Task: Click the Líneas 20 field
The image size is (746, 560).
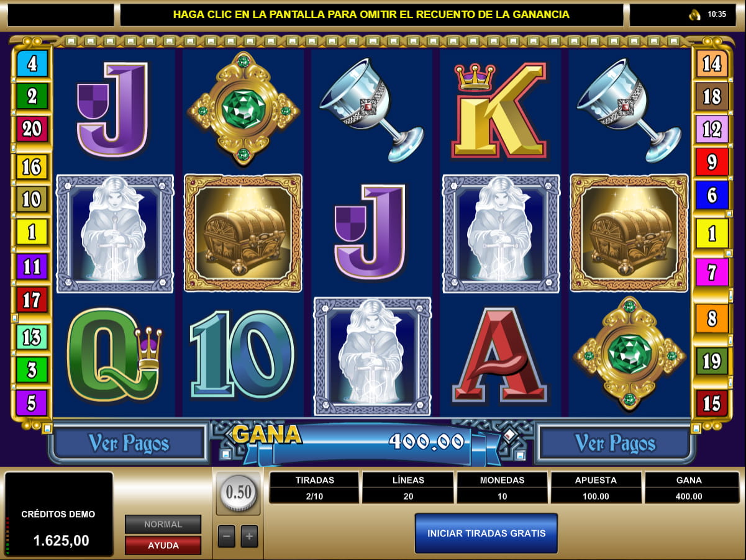Action: (x=408, y=488)
